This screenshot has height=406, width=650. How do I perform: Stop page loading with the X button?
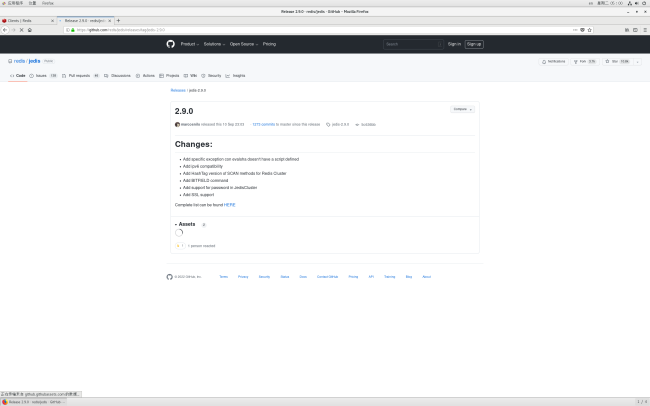[22, 30]
